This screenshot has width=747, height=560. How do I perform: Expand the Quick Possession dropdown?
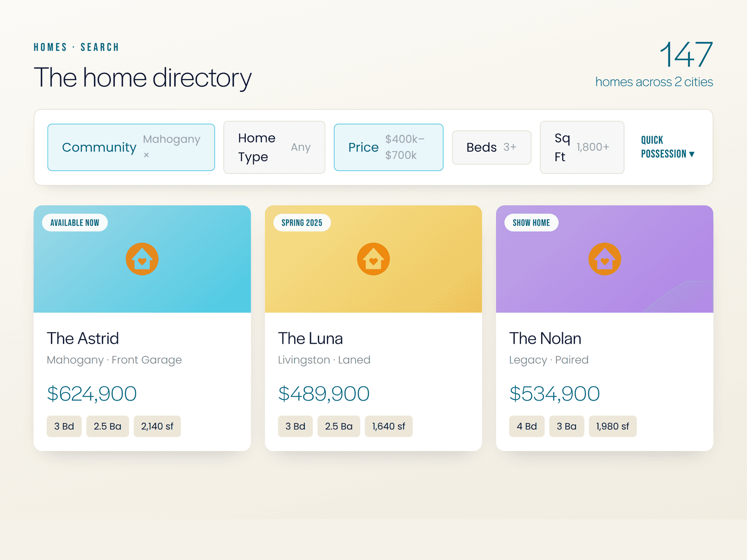[x=668, y=147]
